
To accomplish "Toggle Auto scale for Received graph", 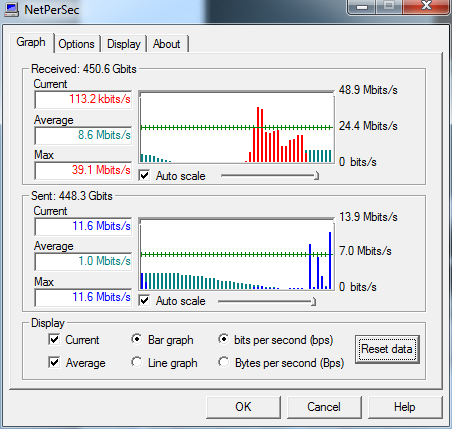I will coord(144,175).
